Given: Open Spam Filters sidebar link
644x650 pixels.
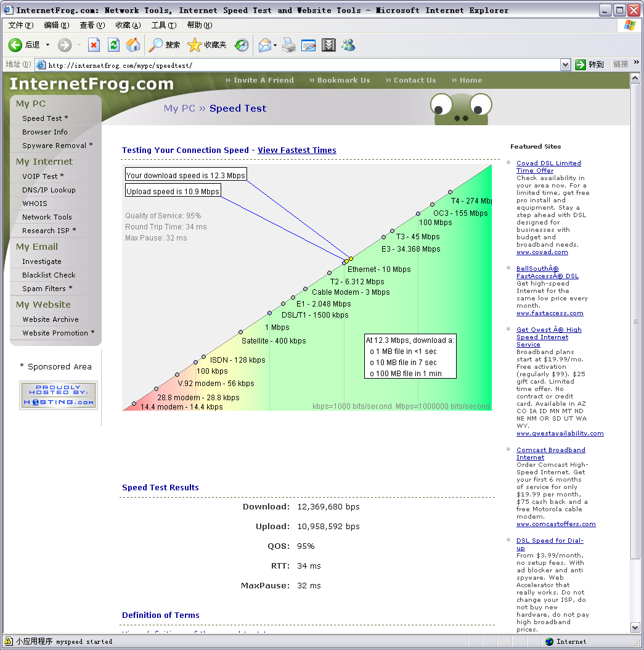Looking at the screenshot, I should coord(47,289).
